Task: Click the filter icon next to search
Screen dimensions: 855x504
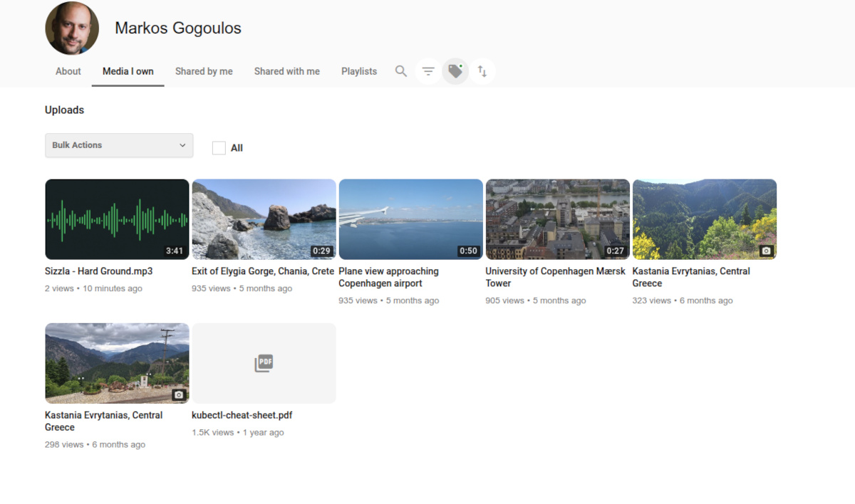Action: pos(427,71)
